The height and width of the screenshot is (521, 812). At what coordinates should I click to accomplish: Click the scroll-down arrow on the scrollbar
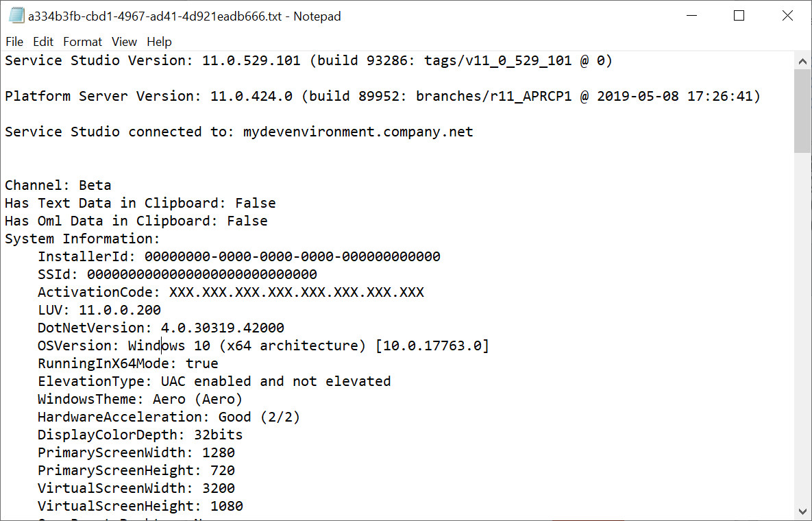[802, 511]
